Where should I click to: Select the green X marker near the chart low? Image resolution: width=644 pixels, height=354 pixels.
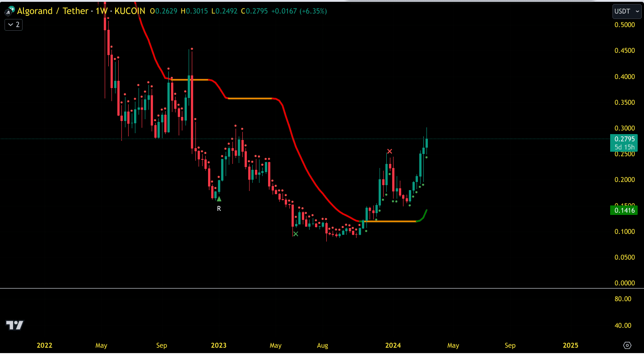coord(296,234)
